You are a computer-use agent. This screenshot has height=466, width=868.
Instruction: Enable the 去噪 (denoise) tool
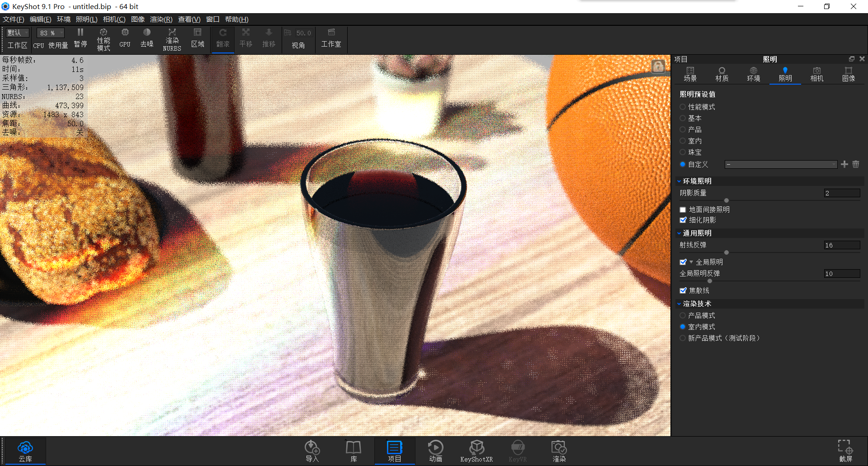[x=146, y=38]
